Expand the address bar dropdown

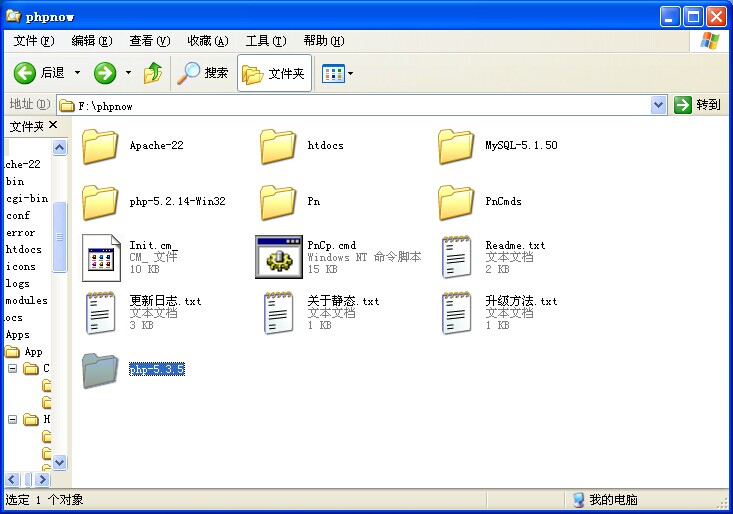coord(658,105)
